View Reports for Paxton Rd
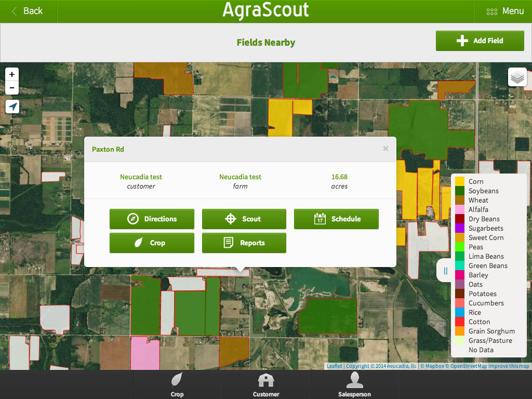 [x=244, y=243]
